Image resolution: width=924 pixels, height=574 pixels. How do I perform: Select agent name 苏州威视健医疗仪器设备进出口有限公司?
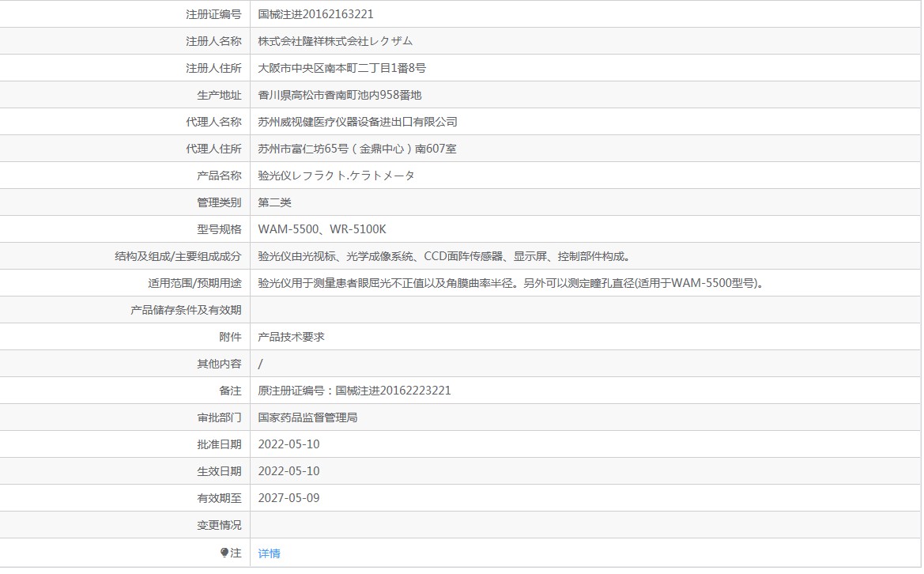[x=357, y=122]
